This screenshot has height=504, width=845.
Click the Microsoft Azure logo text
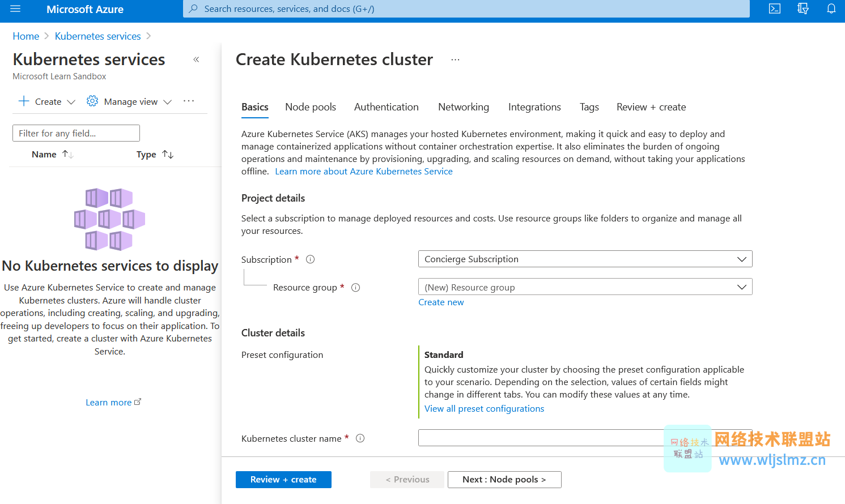pyautogui.click(x=85, y=9)
